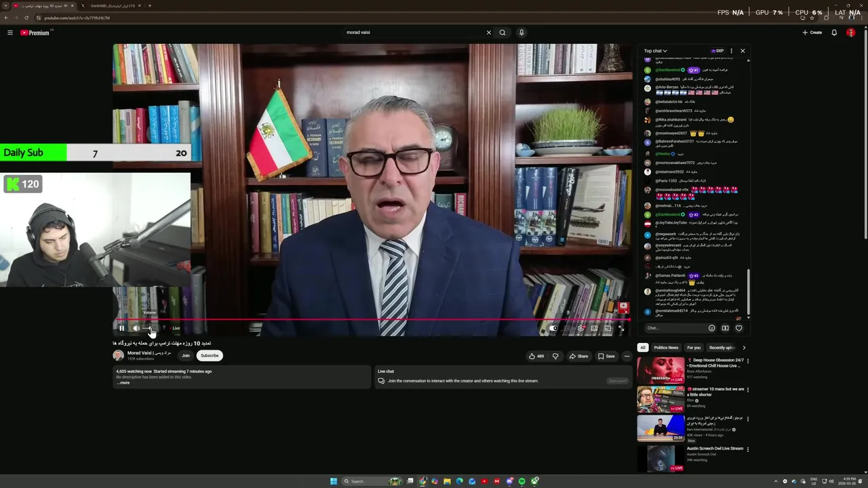Viewport: 868px width, 488px height.
Task: Open 'streamer 10 mans' video title
Action: point(715,392)
